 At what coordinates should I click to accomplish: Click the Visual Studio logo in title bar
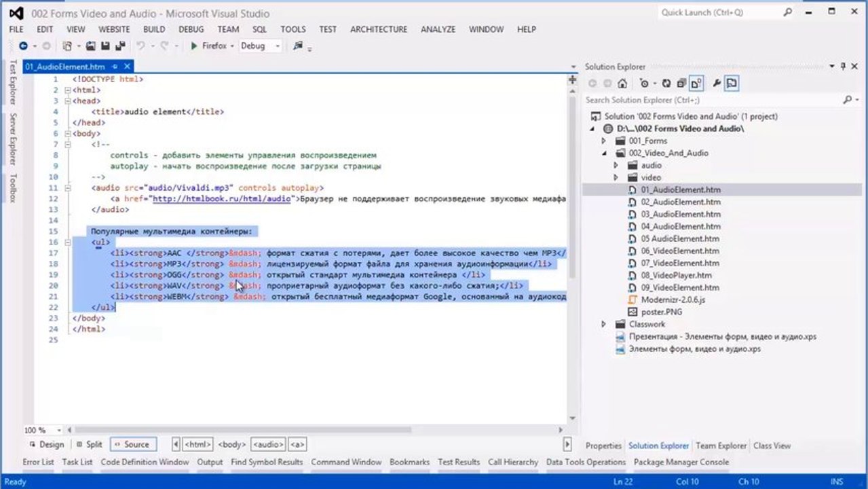coord(16,13)
